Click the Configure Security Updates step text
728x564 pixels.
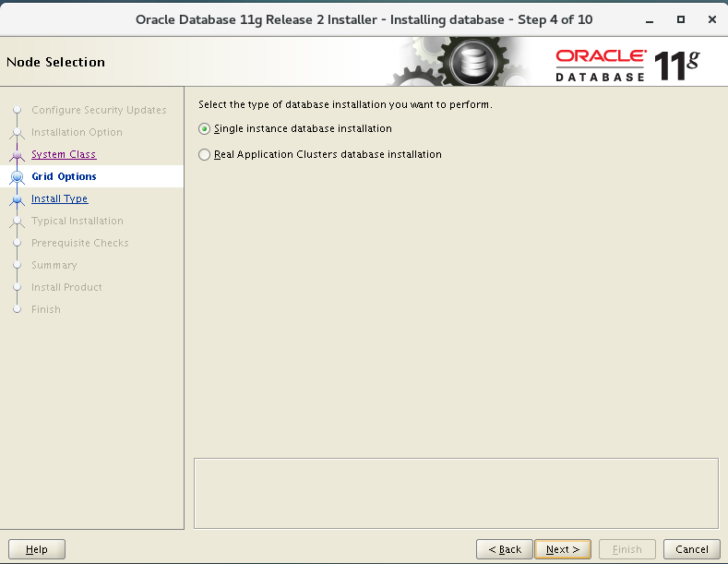pos(99,110)
